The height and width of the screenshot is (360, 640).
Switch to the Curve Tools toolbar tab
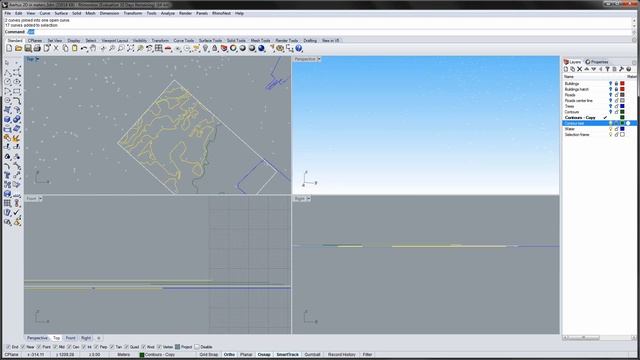pyautogui.click(x=184, y=40)
